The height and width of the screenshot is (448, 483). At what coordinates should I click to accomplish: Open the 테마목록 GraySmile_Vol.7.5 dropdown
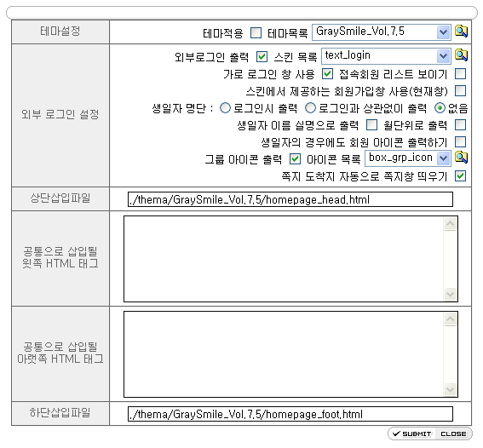(382, 32)
